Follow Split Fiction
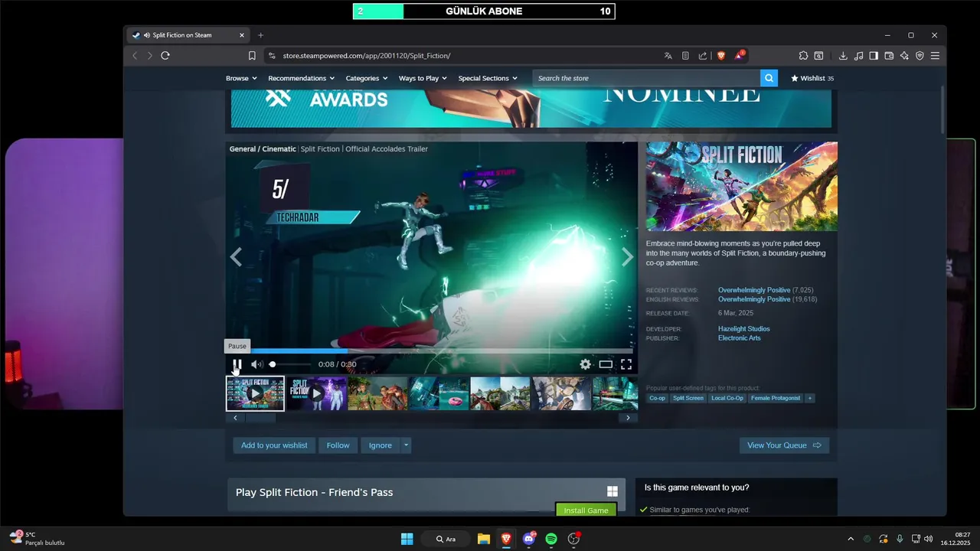980x551 pixels. (x=338, y=445)
